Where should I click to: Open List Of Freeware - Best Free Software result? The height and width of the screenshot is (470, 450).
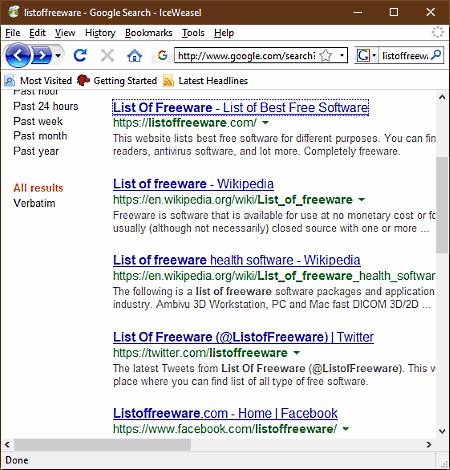pos(240,108)
